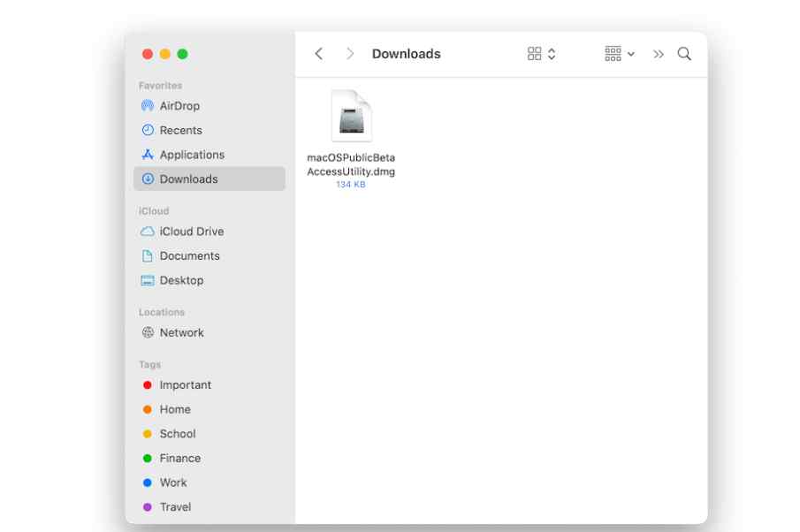This screenshot has height=532, width=800.
Task: Click the Documents page icon
Action: click(148, 255)
